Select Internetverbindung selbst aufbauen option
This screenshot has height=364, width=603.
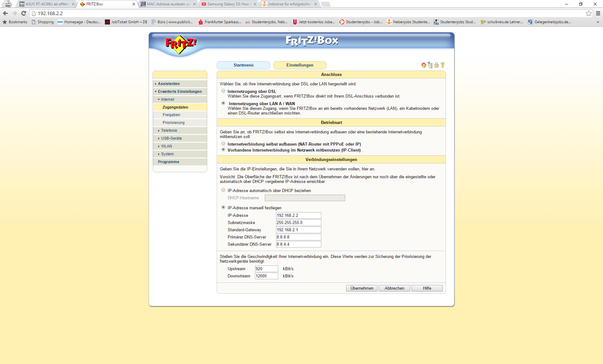coord(223,144)
